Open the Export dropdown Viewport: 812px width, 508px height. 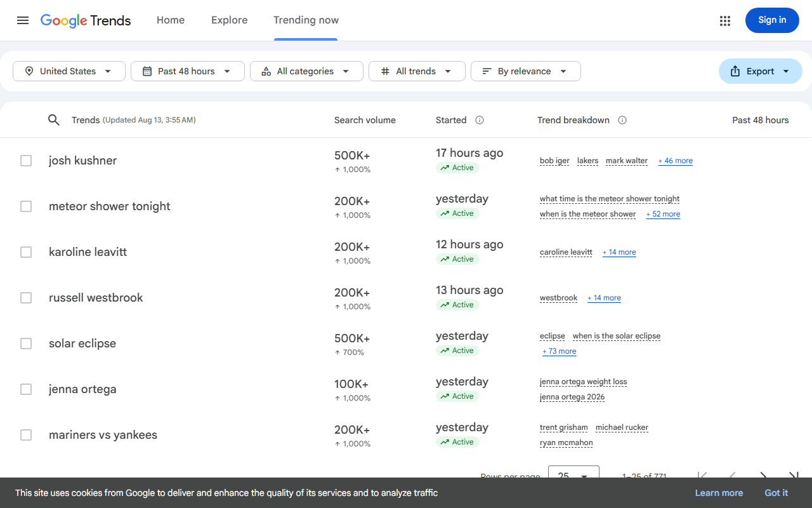tap(761, 71)
